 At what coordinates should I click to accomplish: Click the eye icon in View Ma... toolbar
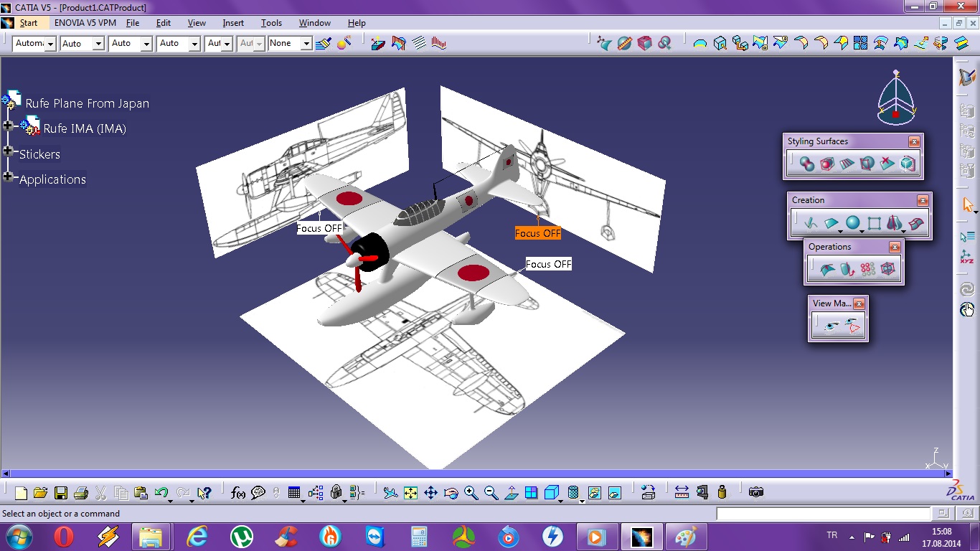[831, 327]
